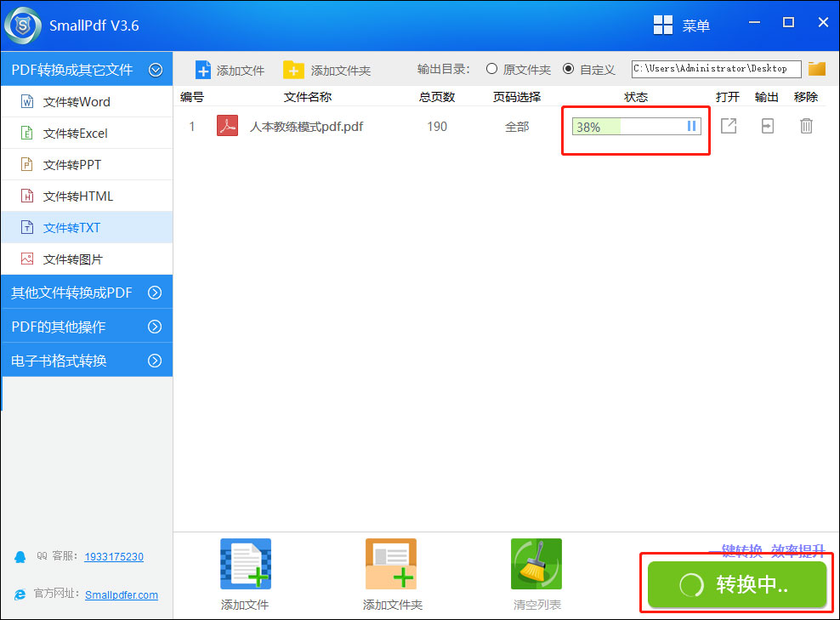Switch to 文件转Word conversion
Screen dimensions: 840x620
click(x=81, y=101)
